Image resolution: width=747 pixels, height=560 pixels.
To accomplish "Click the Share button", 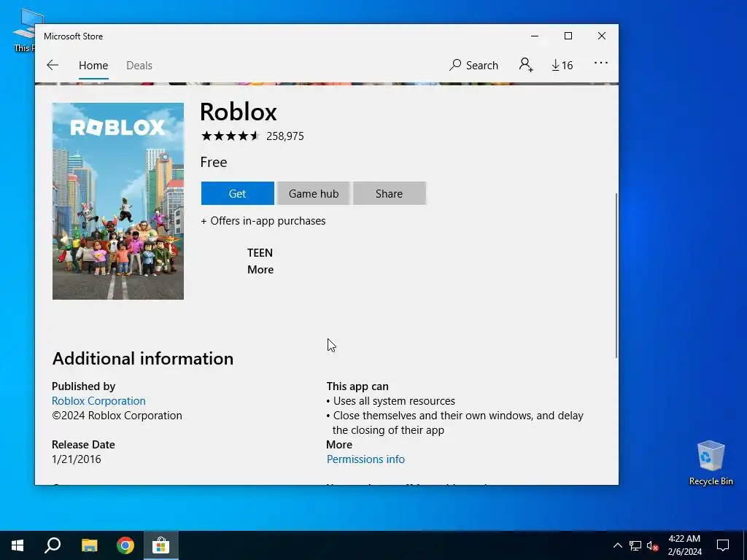I will point(390,193).
